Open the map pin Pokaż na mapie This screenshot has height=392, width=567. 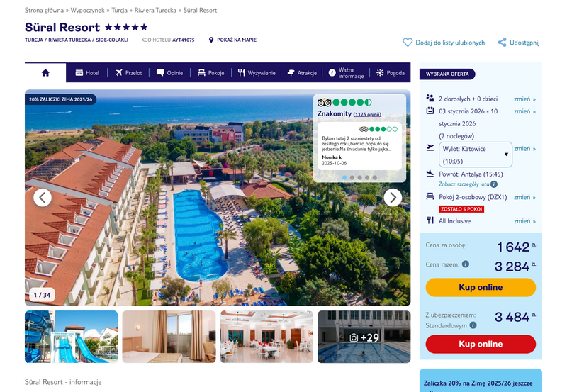[211, 40]
